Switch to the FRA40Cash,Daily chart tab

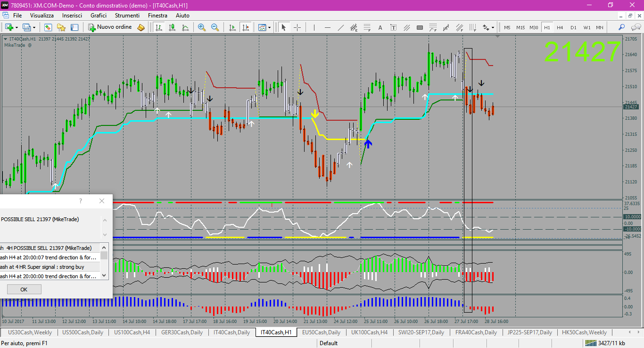pyautogui.click(x=476, y=332)
